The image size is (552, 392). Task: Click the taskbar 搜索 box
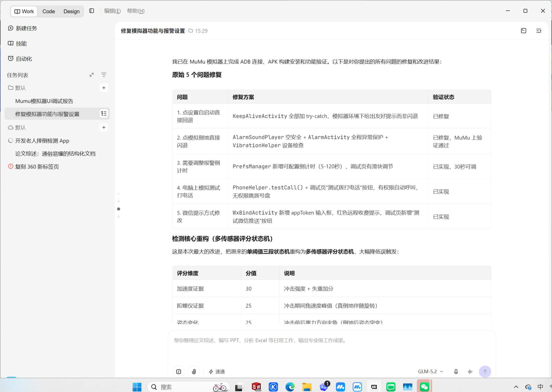[189, 387]
